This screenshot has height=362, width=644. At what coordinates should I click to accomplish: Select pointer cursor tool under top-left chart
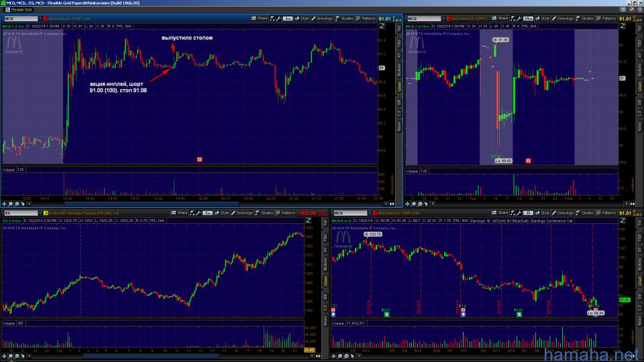[x=23, y=204]
